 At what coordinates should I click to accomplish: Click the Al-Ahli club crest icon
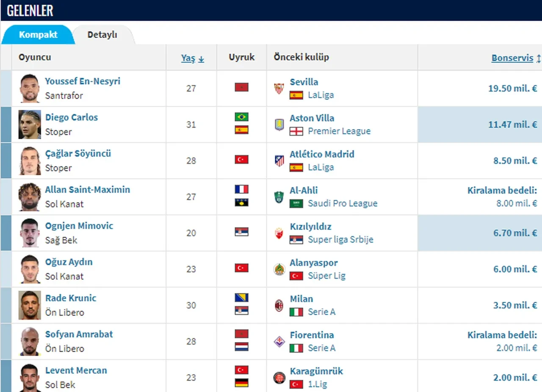pyautogui.click(x=279, y=197)
